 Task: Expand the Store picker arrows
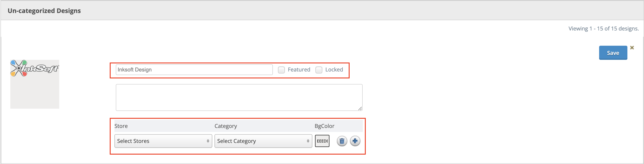point(208,141)
